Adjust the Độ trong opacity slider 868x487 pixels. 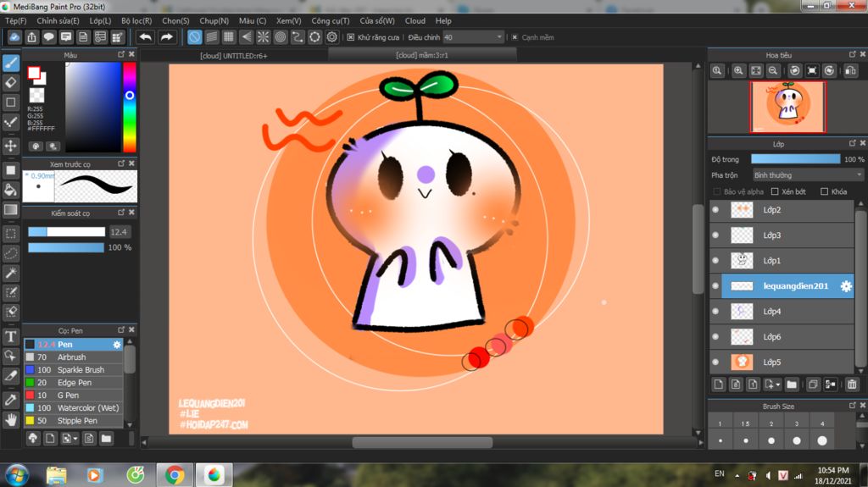(795, 159)
